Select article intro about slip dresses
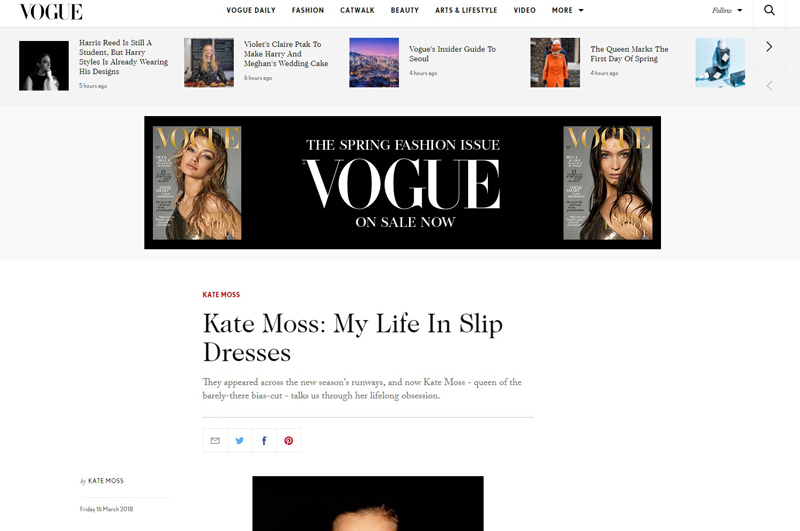Viewport: 800px width, 531px height. pyautogui.click(x=362, y=389)
